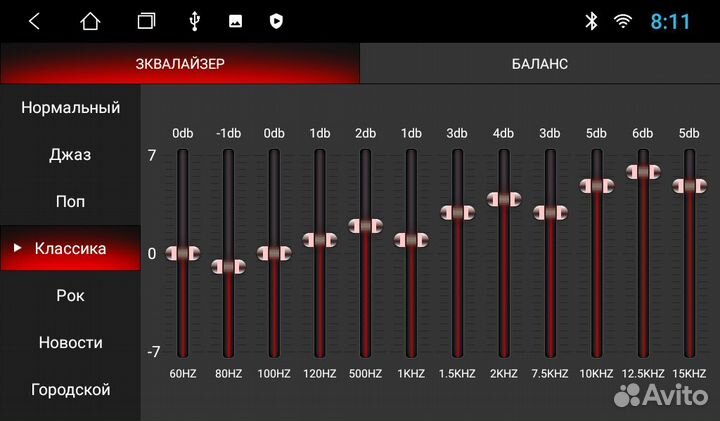Click the 60HZ slider handle
The image size is (720, 421).
tap(182, 253)
